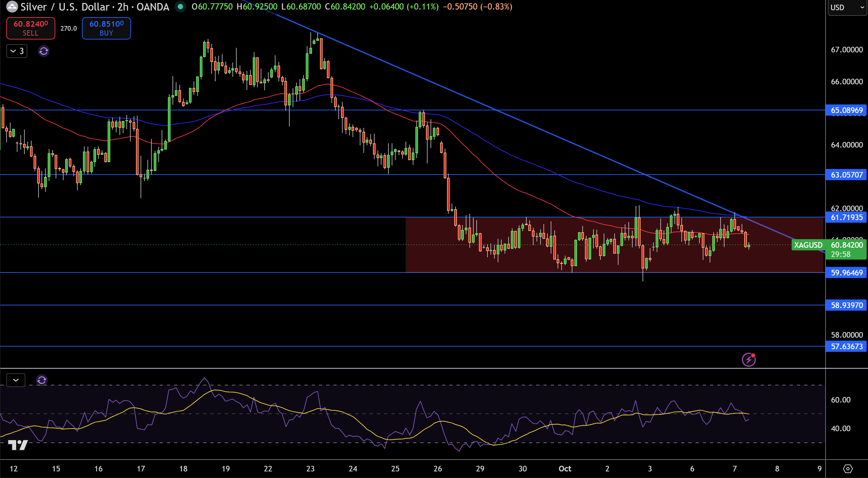The image size is (868, 478).
Task: Click the 58.93970 price level label
Action: [846, 305]
